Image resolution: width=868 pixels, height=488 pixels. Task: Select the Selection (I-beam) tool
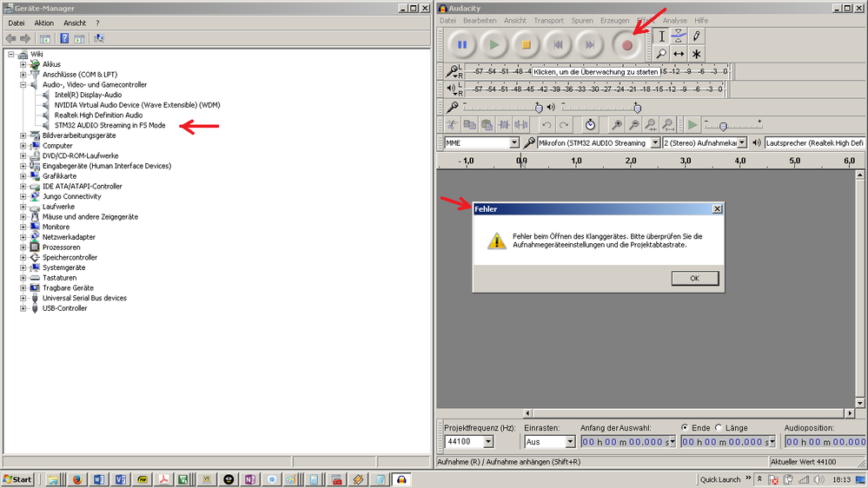[661, 36]
